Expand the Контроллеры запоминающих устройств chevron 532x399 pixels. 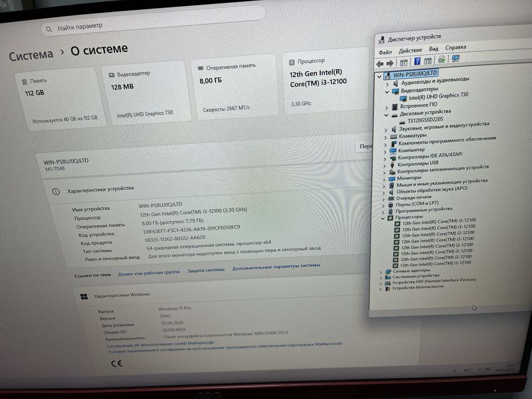pyautogui.click(x=384, y=173)
